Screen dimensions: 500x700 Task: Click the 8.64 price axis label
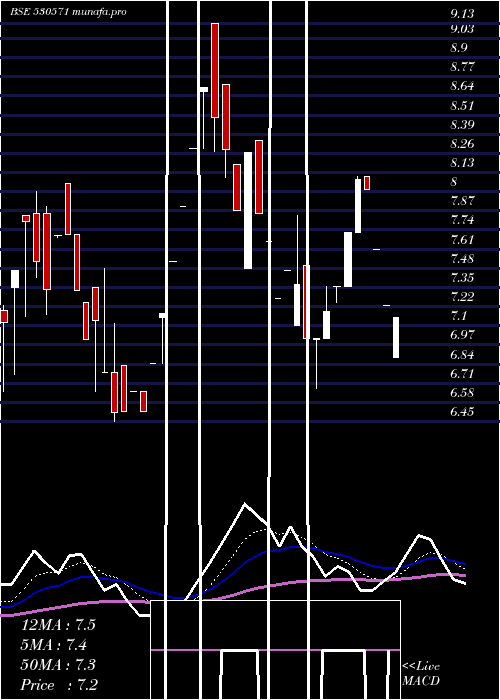tap(462, 86)
